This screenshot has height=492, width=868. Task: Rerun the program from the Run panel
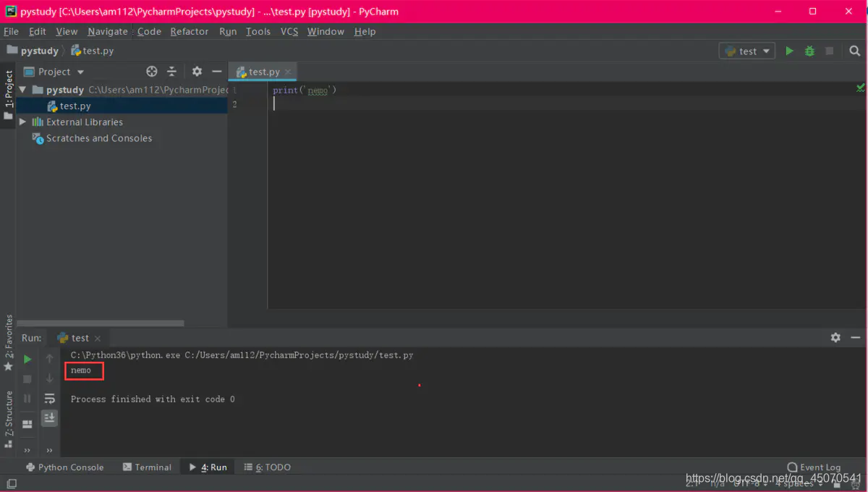pos(27,358)
